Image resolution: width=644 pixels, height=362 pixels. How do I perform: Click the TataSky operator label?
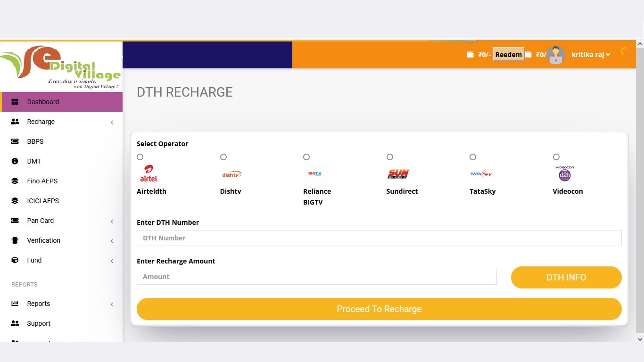(x=483, y=191)
